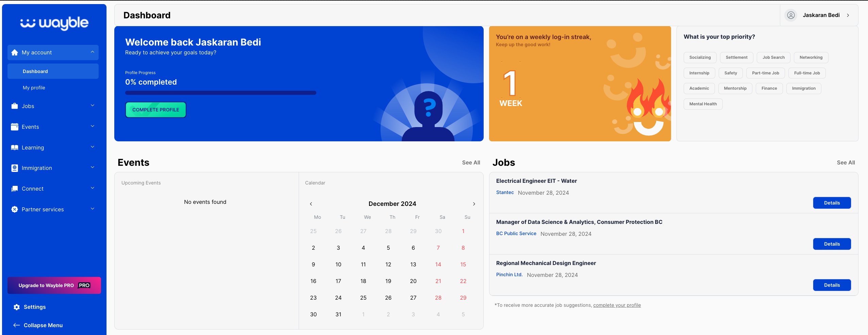Click the Immigration passport icon in sidebar
Viewport: 868px width, 335px height.
point(15,168)
